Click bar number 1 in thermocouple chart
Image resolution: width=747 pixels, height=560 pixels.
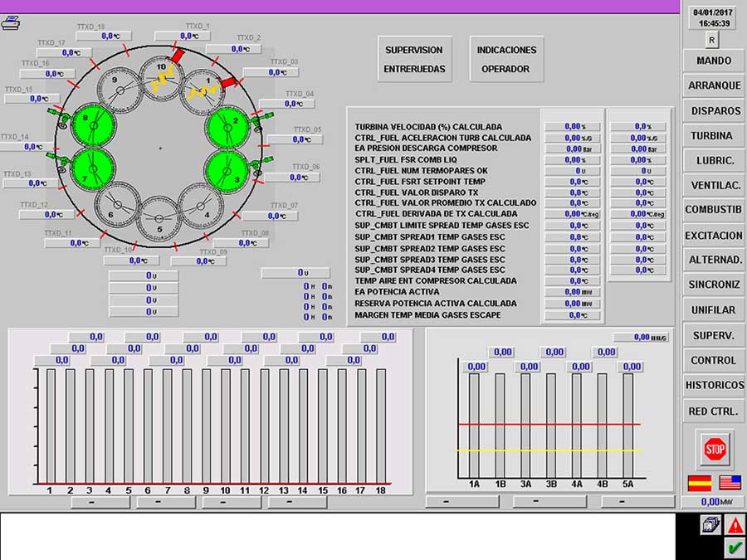click(x=51, y=426)
